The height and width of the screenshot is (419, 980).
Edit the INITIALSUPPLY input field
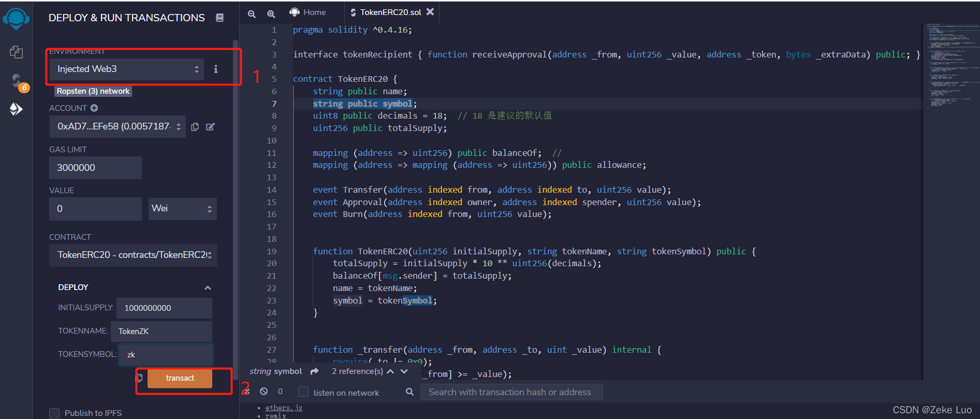[164, 308]
